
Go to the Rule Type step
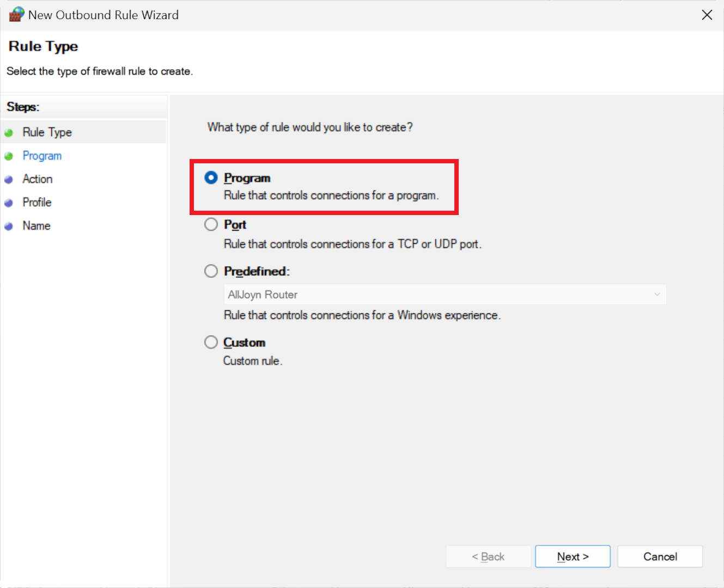47,132
